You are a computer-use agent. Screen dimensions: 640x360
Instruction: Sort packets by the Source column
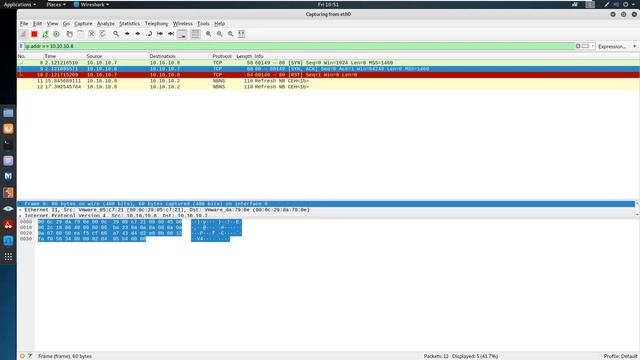coord(94,56)
